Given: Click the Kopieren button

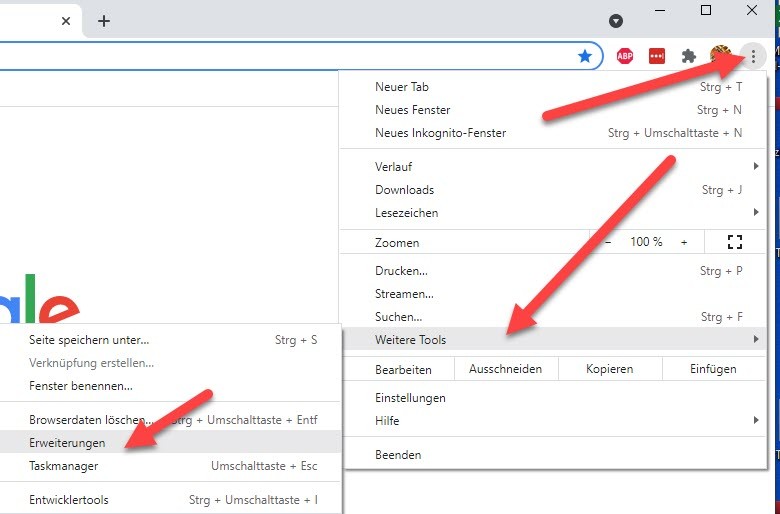Looking at the screenshot, I should [609, 369].
